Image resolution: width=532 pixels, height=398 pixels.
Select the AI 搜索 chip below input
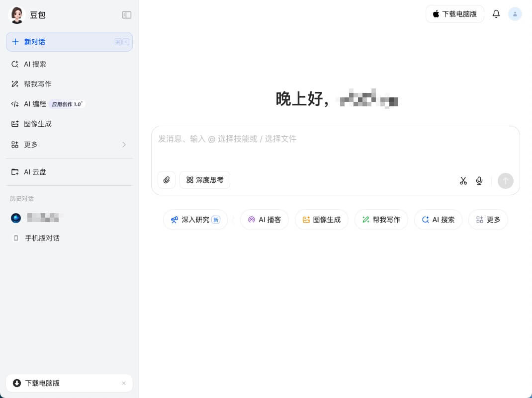pos(438,220)
